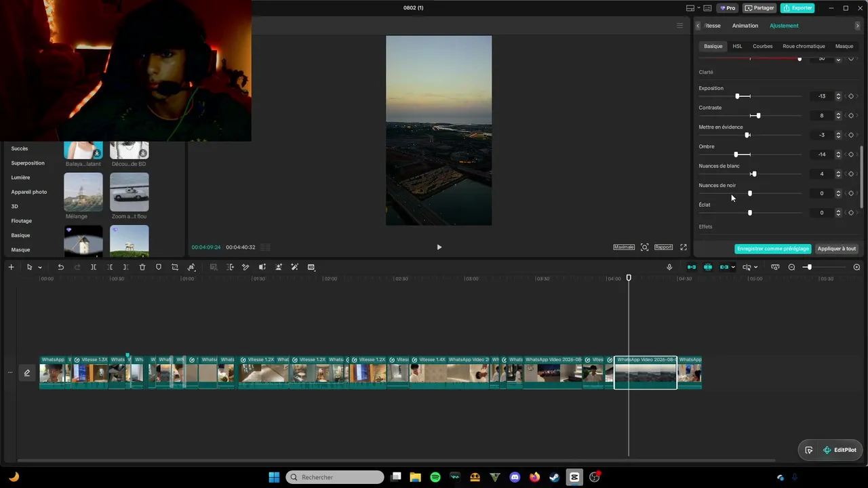Viewport: 868px width, 488px height.
Task: Click the Exposition value stepper arrows
Action: pyautogui.click(x=838, y=96)
